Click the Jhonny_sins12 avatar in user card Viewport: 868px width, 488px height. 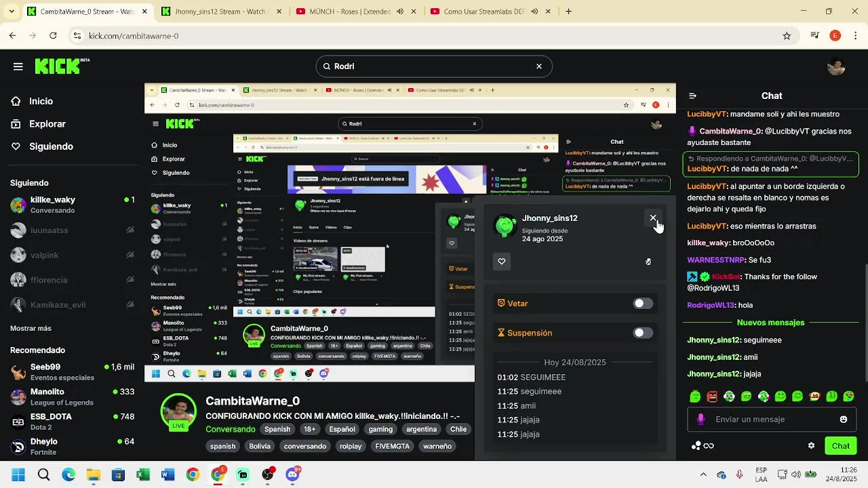click(505, 226)
